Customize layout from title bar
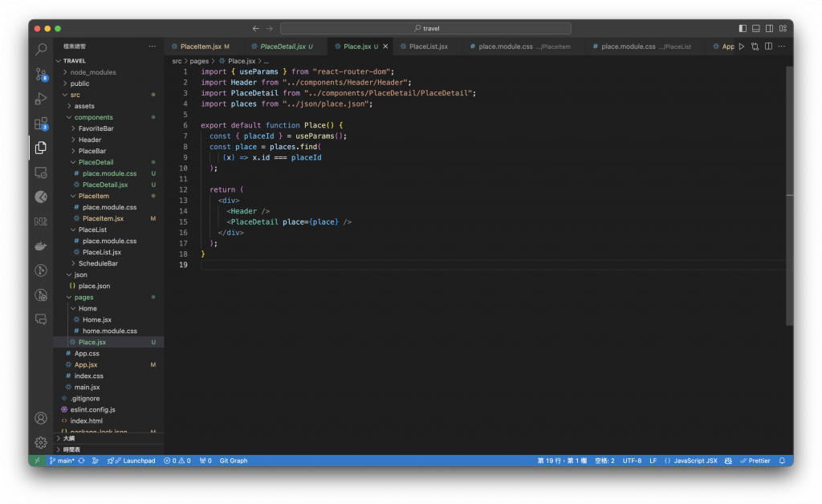Image resolution: width=822 pixels, height=504 pixels. 783,28
